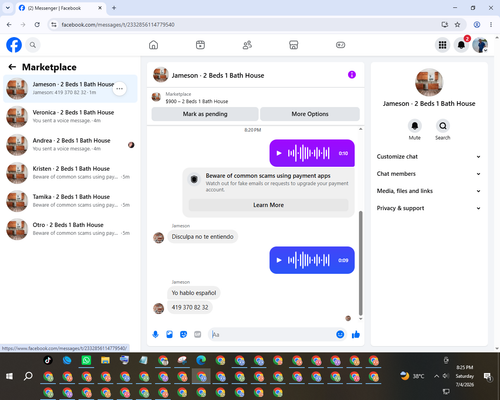Click the message 'Disculpa no te entiendo'

[x=202, y=237]
